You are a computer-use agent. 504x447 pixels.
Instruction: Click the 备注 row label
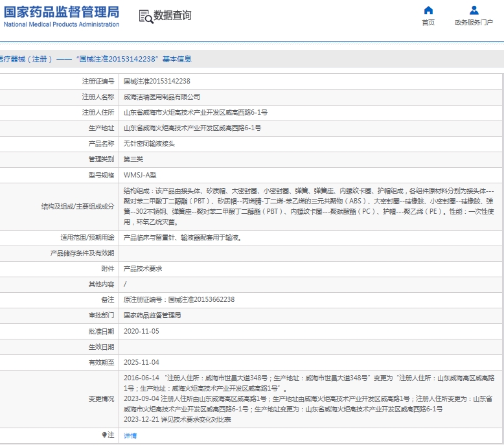coord(108,299)
